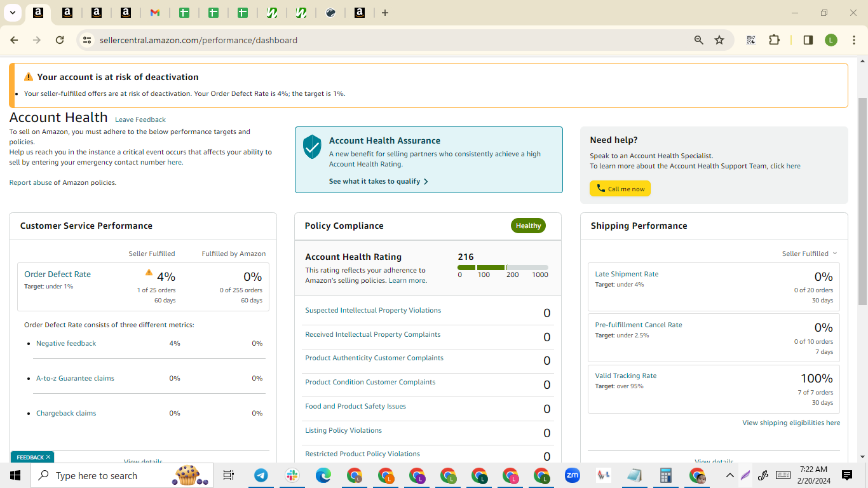Open the Gmail browser tab

155,13
